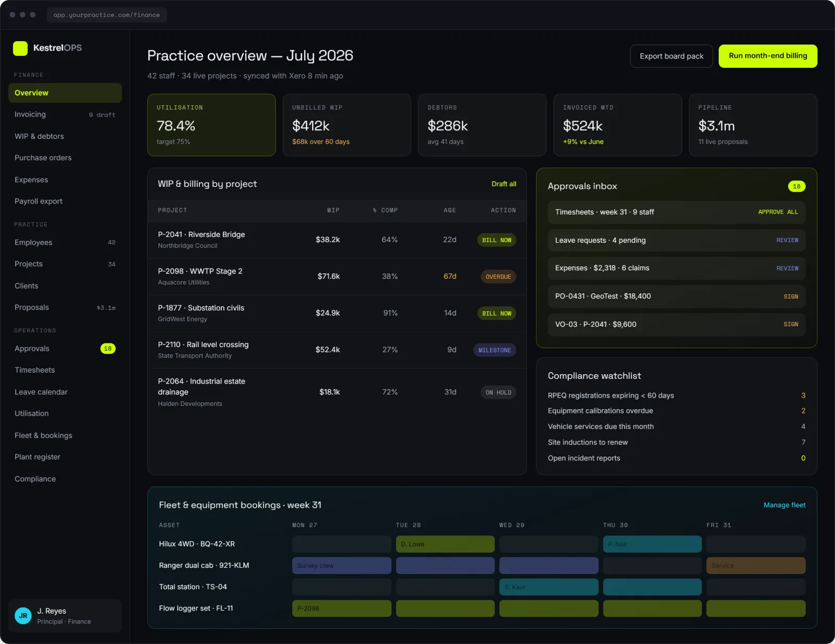Viewport: 835px width, 644px height.
Task: Click Overdue tag for WWTP Stage 2
Action: 498,277
